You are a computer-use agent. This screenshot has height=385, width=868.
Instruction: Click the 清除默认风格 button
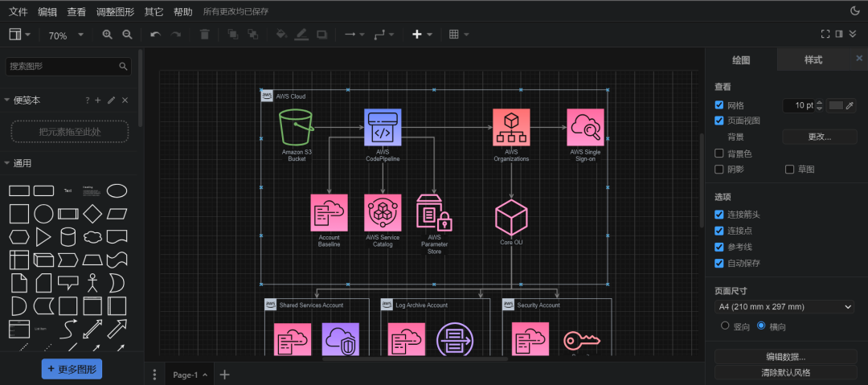coord(785,372)
